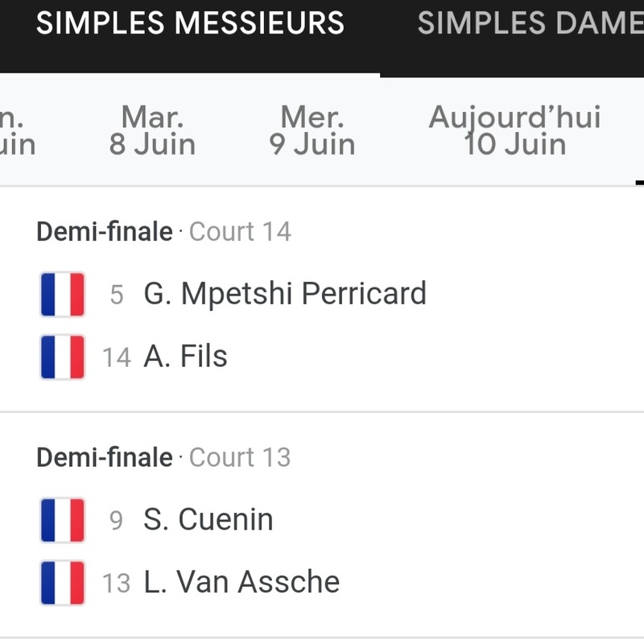
Task: Click French flag beside S. Cuenin
Action: (x=63, y=520)
